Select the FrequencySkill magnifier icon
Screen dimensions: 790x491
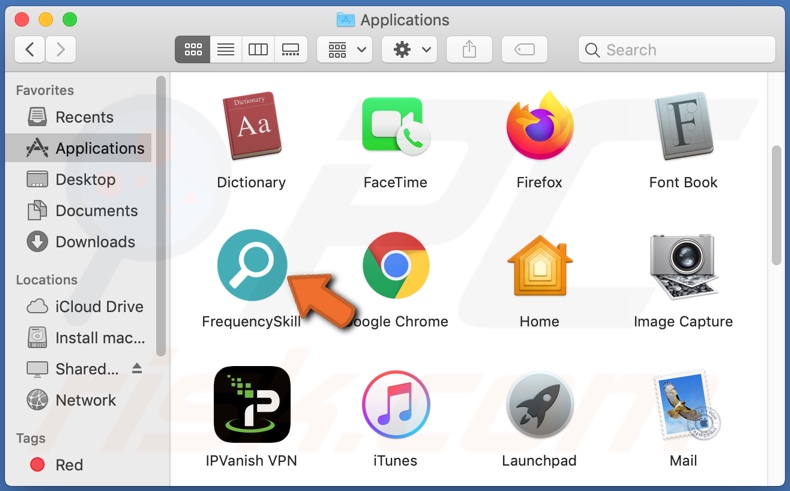[x=252, y=265]
